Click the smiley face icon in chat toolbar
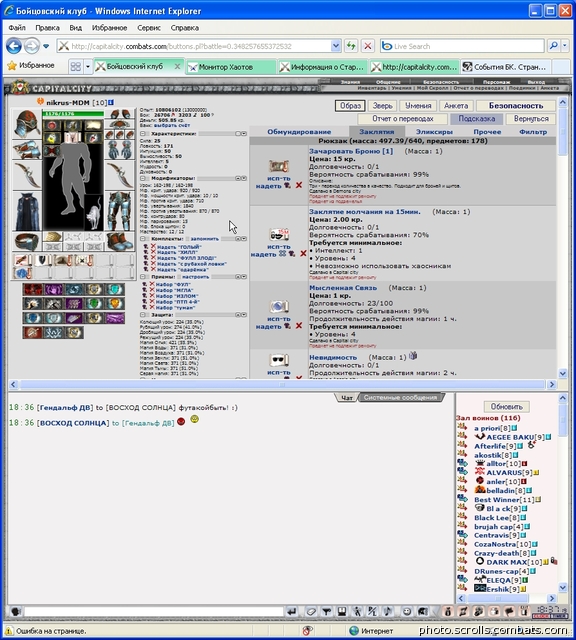576x640 pixels. click(x=407, y=611)
